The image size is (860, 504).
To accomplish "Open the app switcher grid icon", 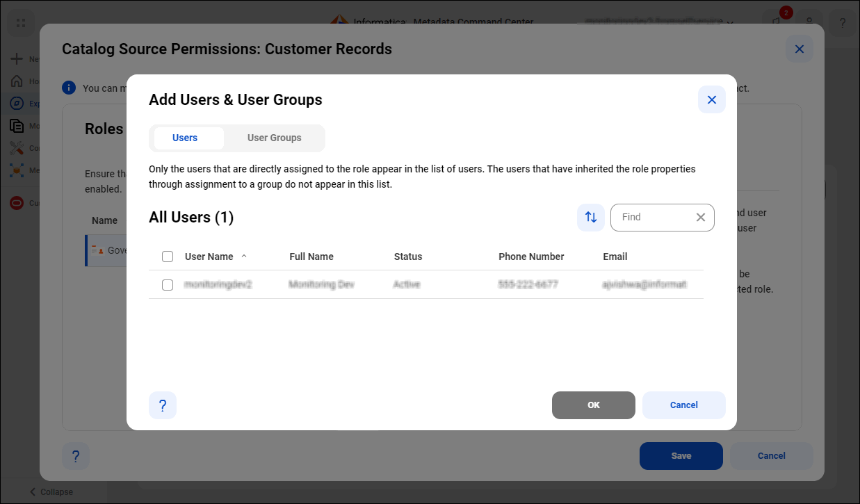I will point(21,23).
